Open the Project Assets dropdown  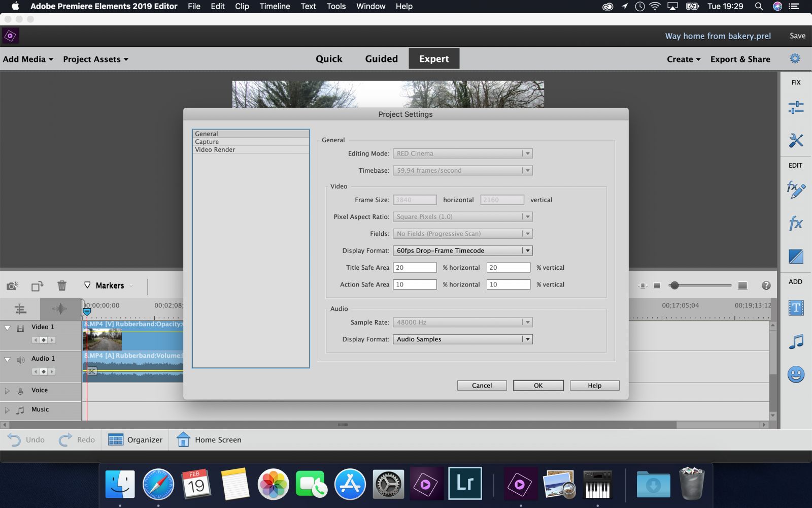[x=95, y=59]
